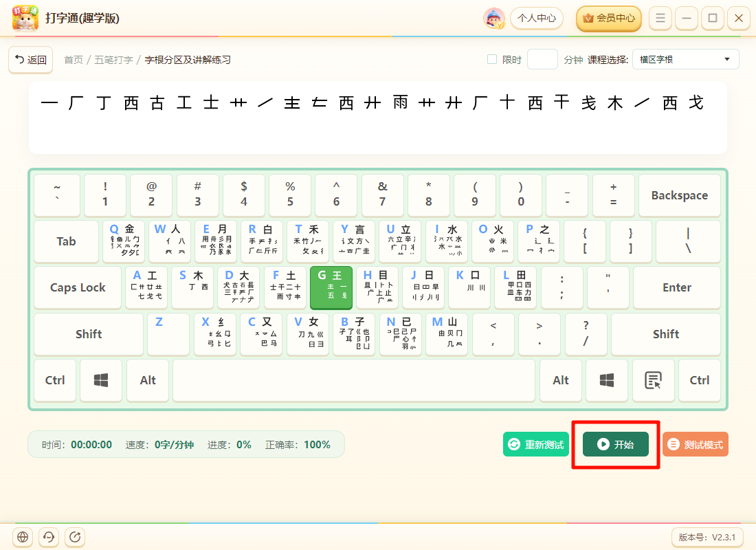
Task: Click the 古 character in practice text
Action: coord(157,102)
